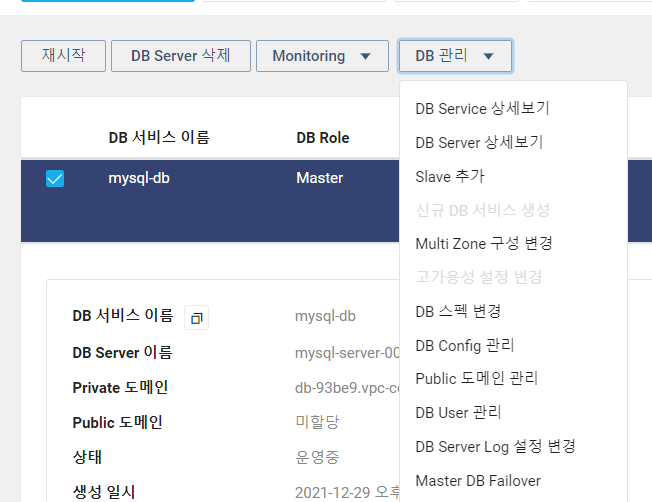The image size is (652, 502).
Task: Click the mysql-server-00 server name value
Action: pos(347,353)
